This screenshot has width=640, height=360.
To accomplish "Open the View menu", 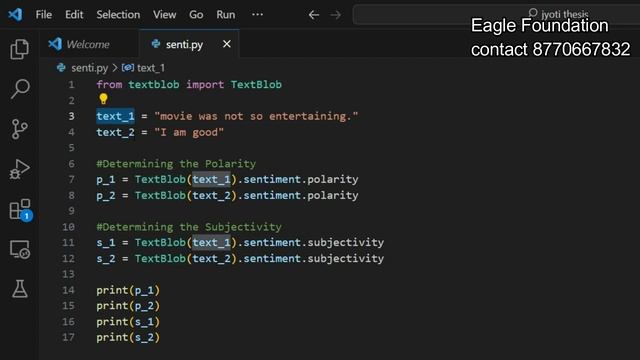I will coord(164,15).
